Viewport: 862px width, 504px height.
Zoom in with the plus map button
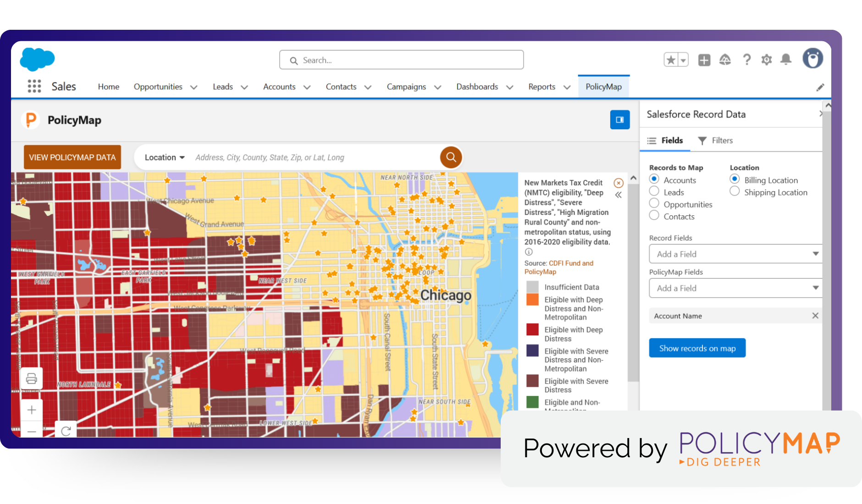[32, 410]
